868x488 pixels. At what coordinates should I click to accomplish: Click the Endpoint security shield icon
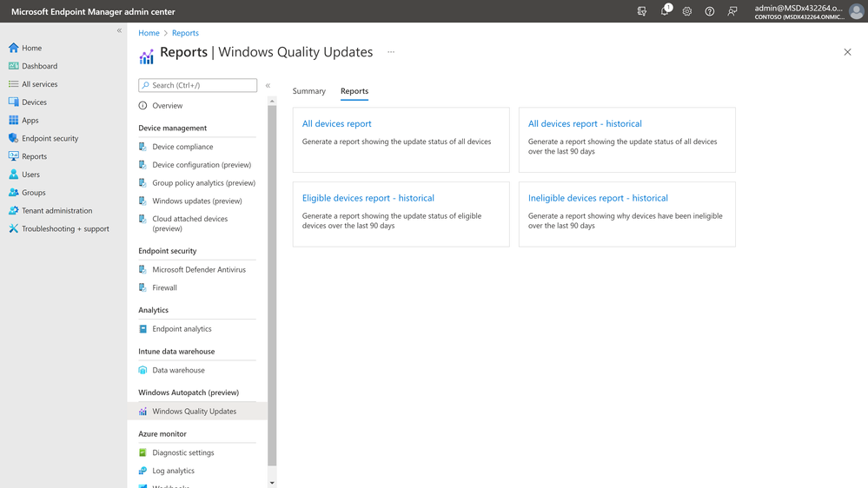(x=13, y=138)
